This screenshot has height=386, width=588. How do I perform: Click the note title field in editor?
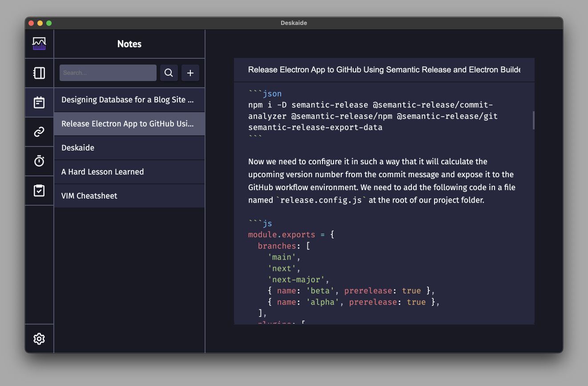coord(384,70)
